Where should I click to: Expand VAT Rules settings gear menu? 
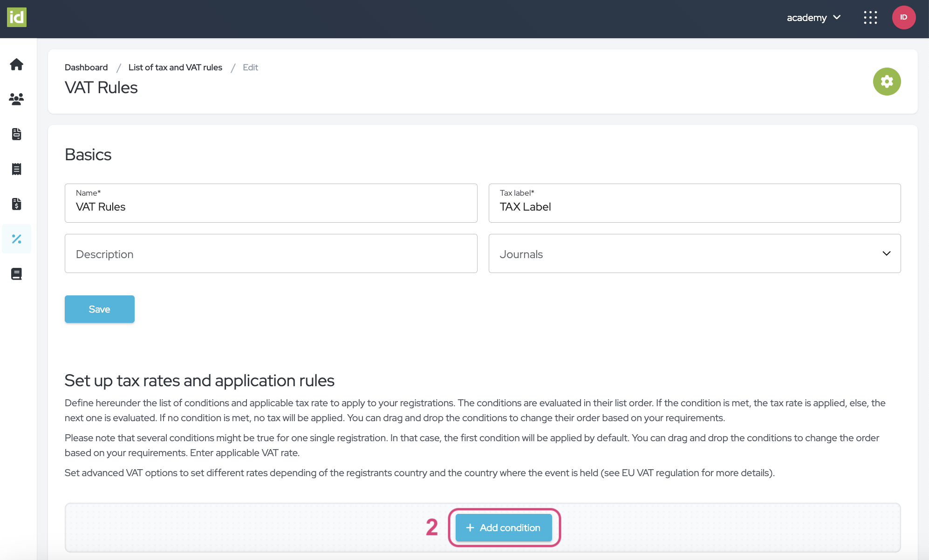click(x=887, y=81)
